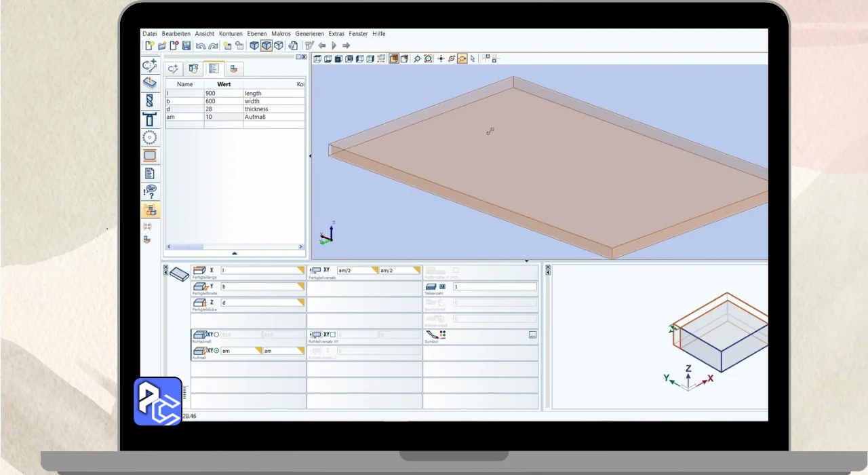The image size is (868, 475).
Task: Click the mouse pointer selection icon
Action: 473,59
